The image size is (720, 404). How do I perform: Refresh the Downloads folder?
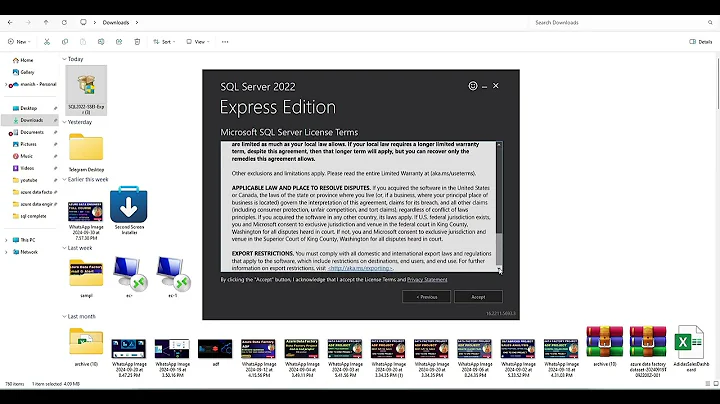click(64, 22)
